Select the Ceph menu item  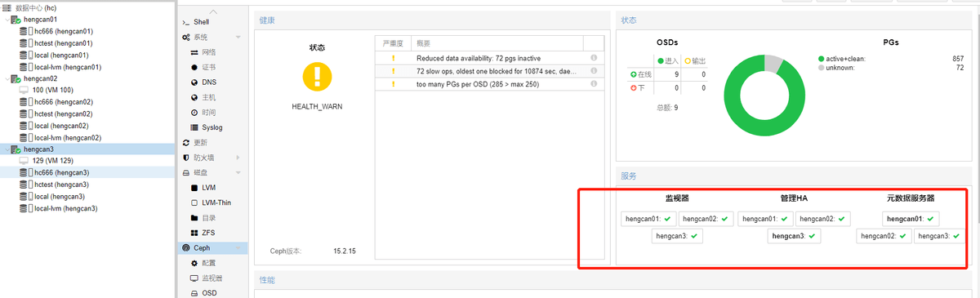pyautogui.click(x=212, y=247)
